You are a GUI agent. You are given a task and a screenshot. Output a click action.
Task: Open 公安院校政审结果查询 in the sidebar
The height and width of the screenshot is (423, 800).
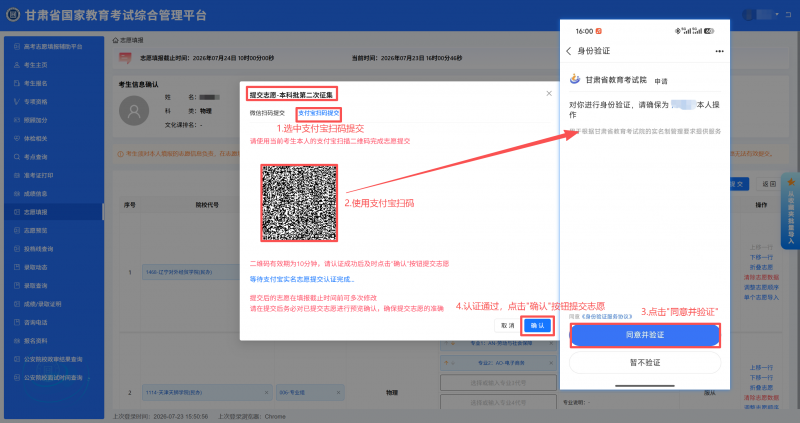click(54, 359)
